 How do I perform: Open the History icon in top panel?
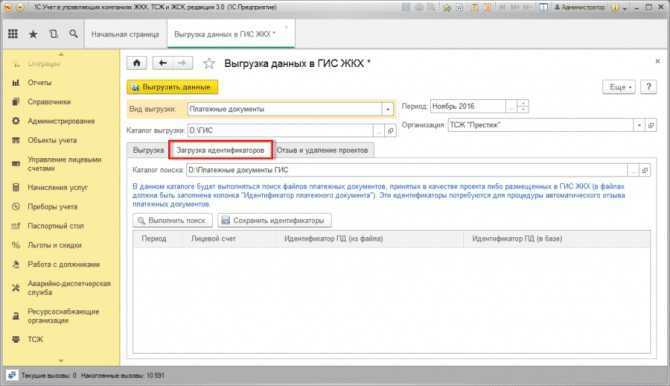pyautogui.click(x=53, y=34)
